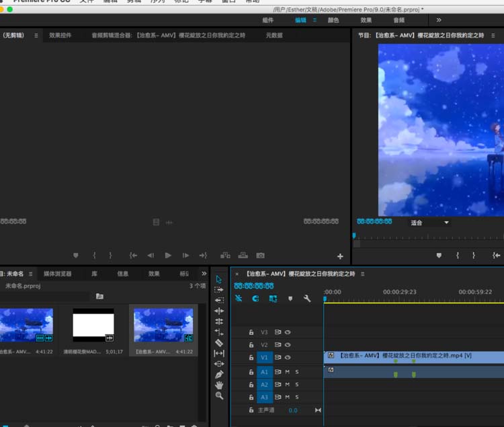Mute audio track A1

point(287,372)
